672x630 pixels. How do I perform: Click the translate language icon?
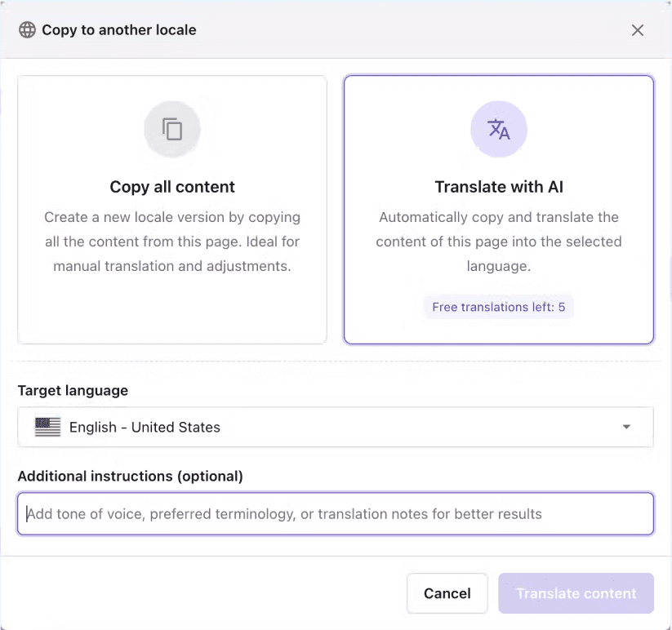click(x=499, y=129)
